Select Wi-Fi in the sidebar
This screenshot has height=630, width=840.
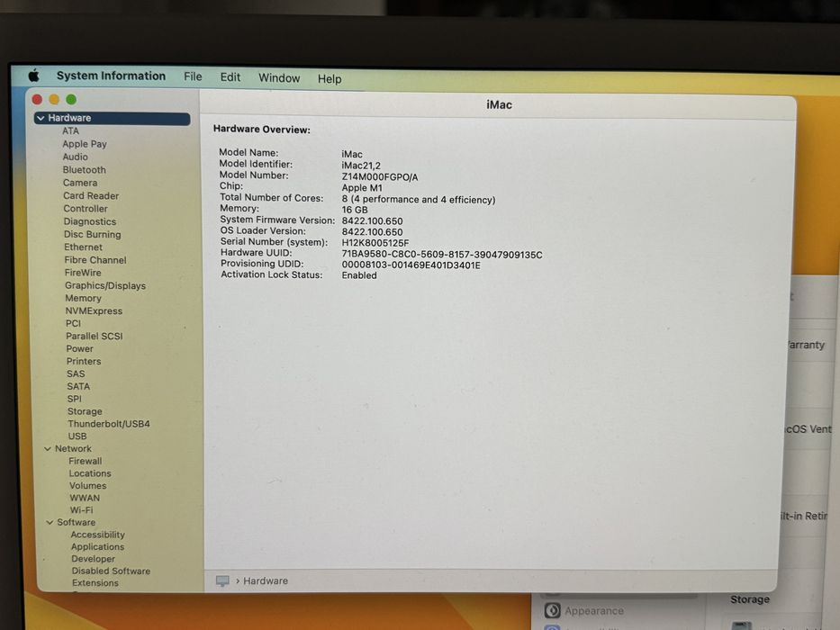pos(81,510)
